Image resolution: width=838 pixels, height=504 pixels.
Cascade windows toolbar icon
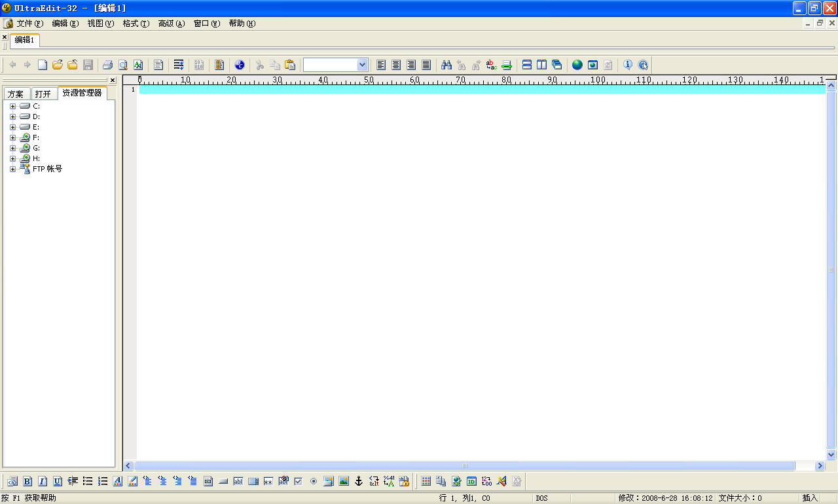pos(557,65)
